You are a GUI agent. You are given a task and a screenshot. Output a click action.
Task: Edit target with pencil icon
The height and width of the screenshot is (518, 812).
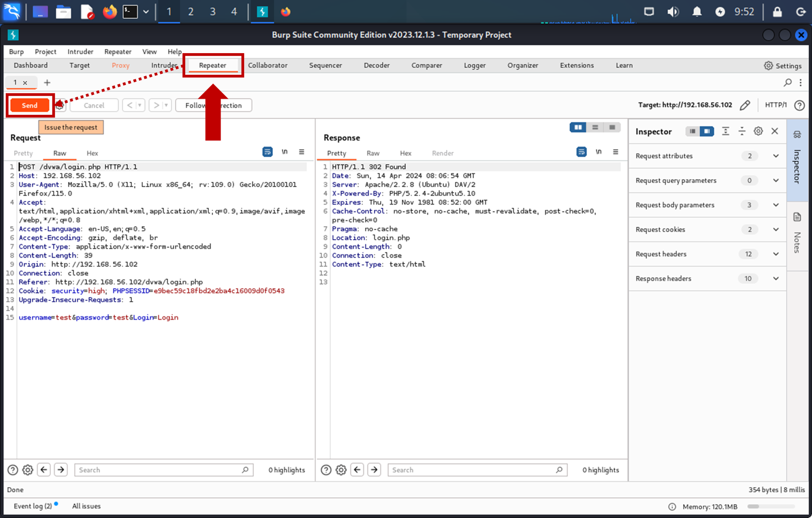[x=745, y=105]
